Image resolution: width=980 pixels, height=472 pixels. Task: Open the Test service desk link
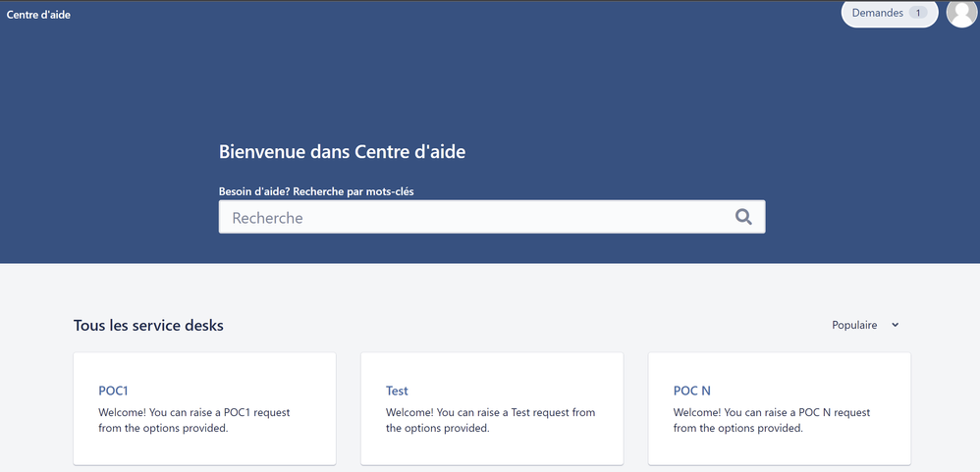(397, 391)
